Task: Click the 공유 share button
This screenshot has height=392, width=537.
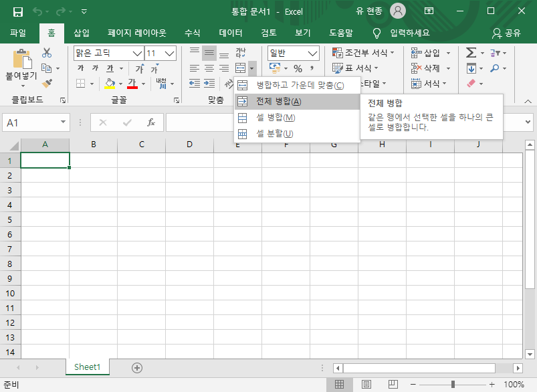Action: (x=506, y=33)
